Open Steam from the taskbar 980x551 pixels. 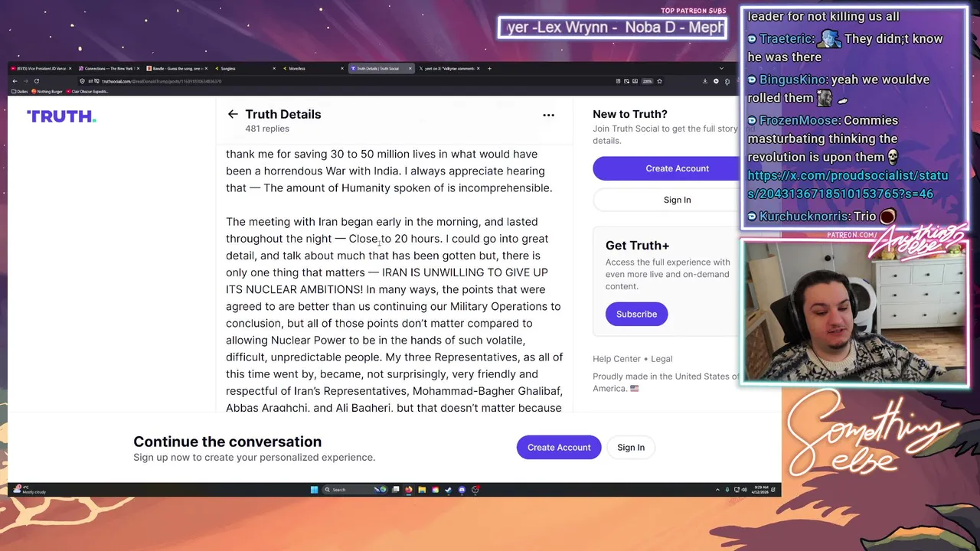tap(448, 490)
